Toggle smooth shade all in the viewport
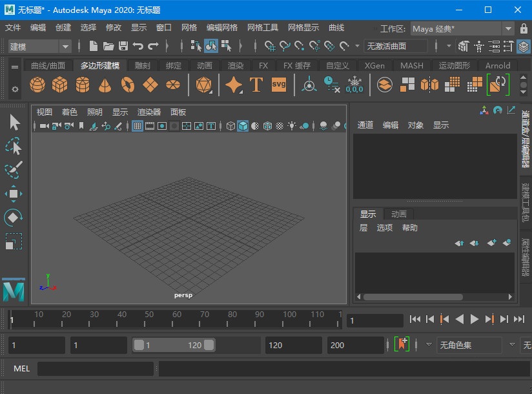This screenshot has width=532, height=394. pos(243,126)
